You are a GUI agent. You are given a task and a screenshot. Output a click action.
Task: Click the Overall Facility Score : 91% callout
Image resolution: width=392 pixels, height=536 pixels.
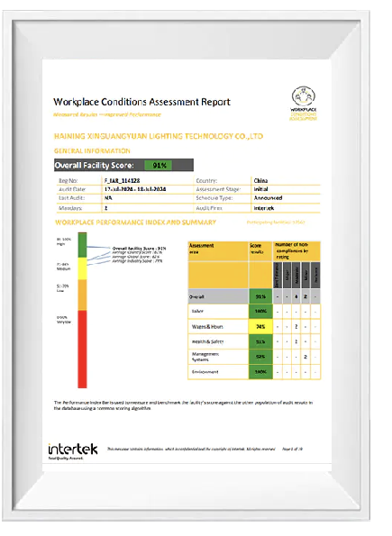pyautogui.click(x=139, y=248)
